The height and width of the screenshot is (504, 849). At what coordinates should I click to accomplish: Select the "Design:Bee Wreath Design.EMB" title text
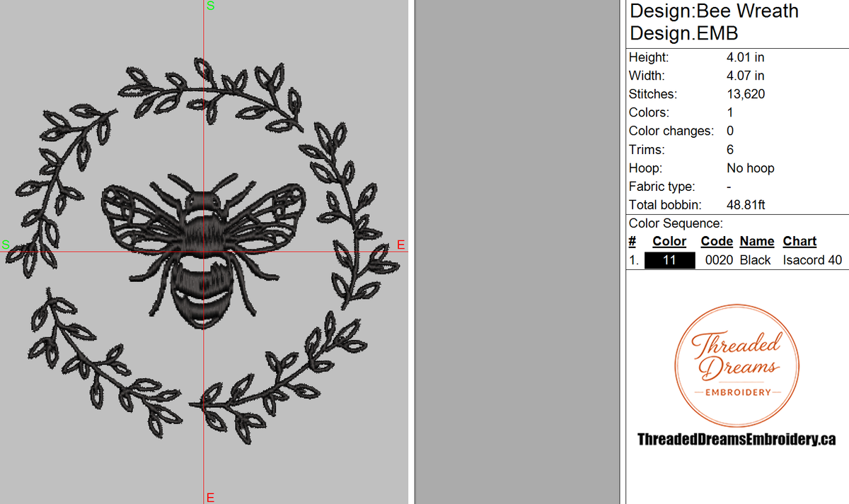[x=714, y=22]
